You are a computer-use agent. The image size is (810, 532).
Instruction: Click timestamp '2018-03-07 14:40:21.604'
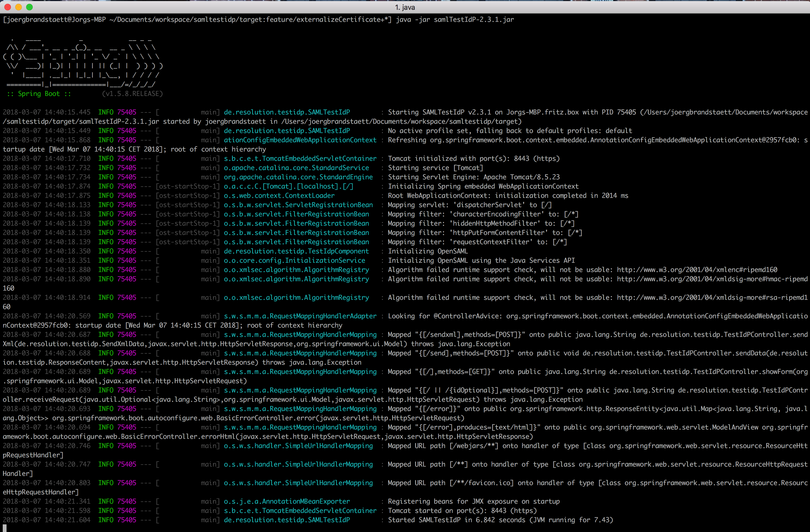click(x=47, y=520)
